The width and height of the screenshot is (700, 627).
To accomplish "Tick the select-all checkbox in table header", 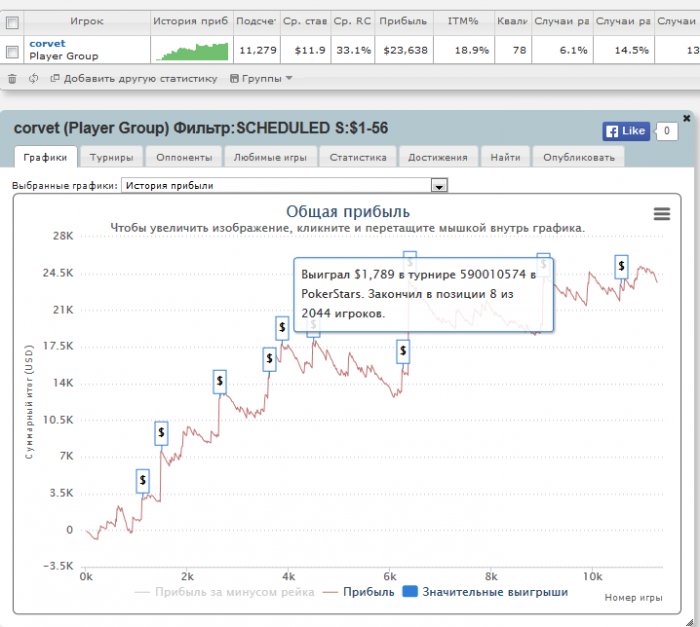I will pyautogui.click(x=12, y=21).
